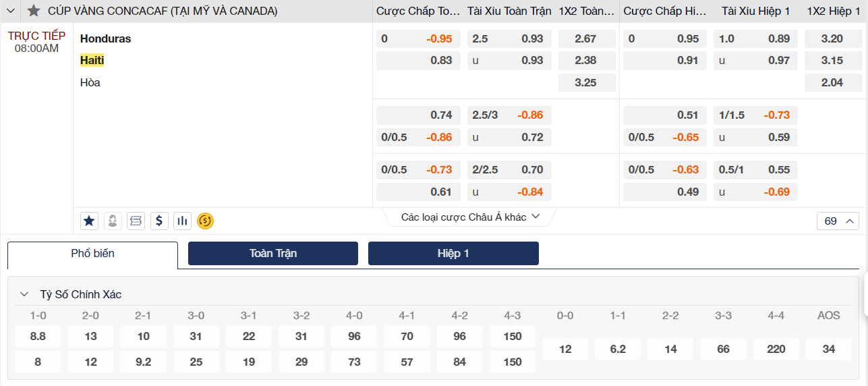Click the grey person icon below the match
The width and height of the screenshot is (868, 386).
click(x=113, y=221)
